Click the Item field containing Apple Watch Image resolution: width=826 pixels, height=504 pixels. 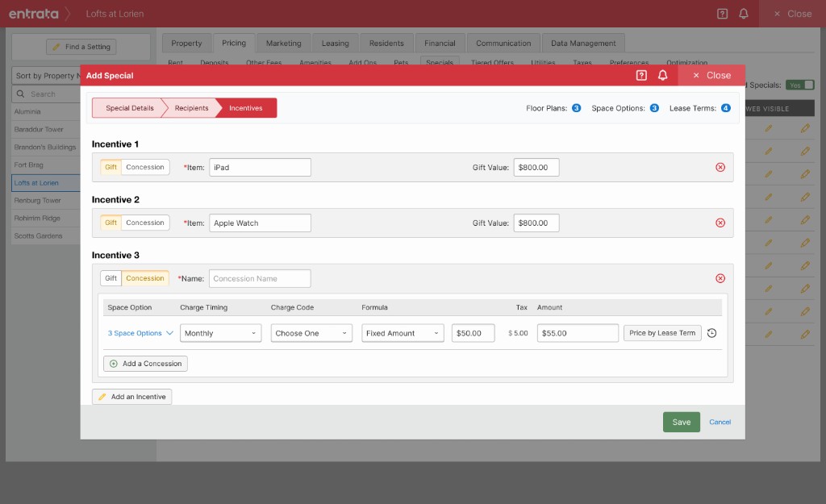[260, 223]
